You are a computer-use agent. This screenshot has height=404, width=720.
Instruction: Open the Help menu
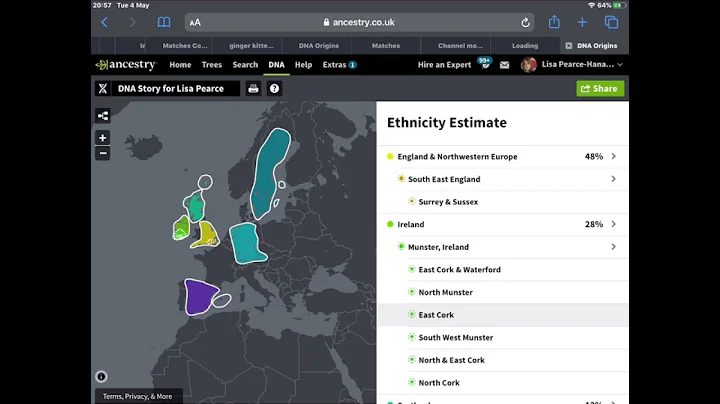[x=304, y=65]
